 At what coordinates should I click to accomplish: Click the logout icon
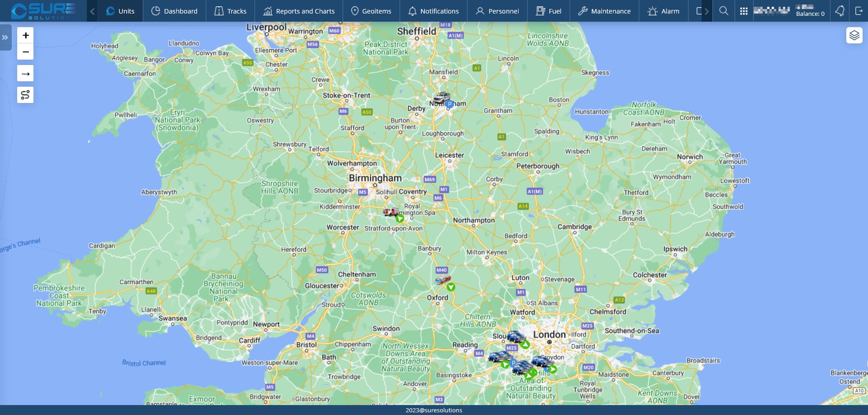coord(859,11)
